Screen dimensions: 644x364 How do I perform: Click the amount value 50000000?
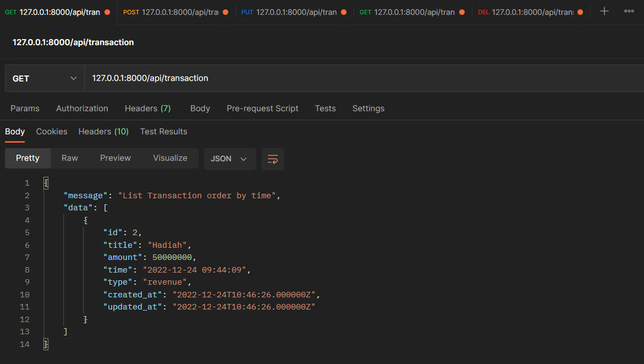click(172, 258)
